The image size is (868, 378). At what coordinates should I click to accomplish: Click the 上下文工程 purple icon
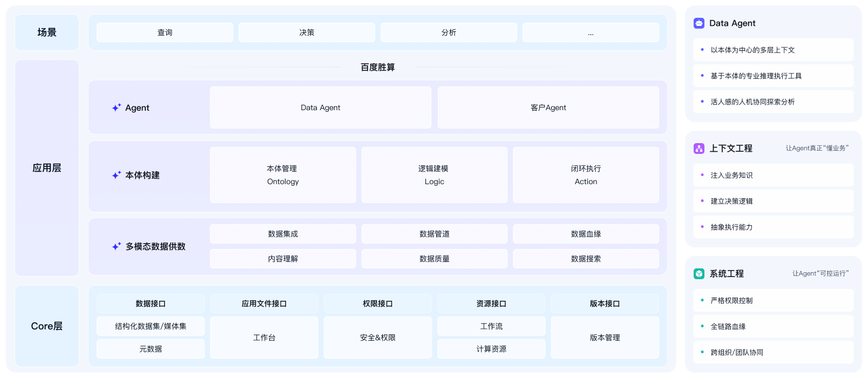click(x=699, y=148)
